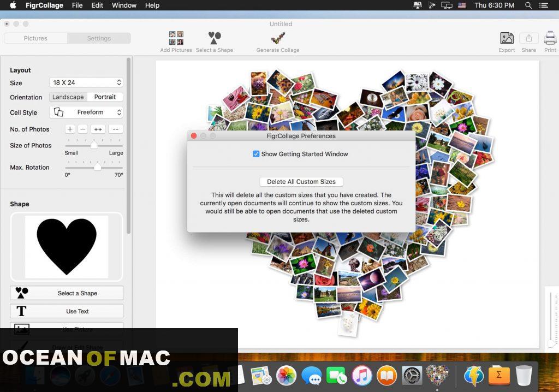Uncheck Show Getting Started Window checkbox

point(256,154)
